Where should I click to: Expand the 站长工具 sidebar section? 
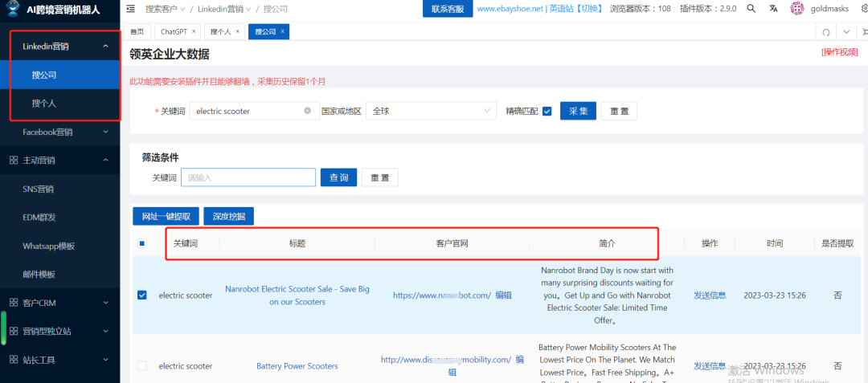click(59, 360)
